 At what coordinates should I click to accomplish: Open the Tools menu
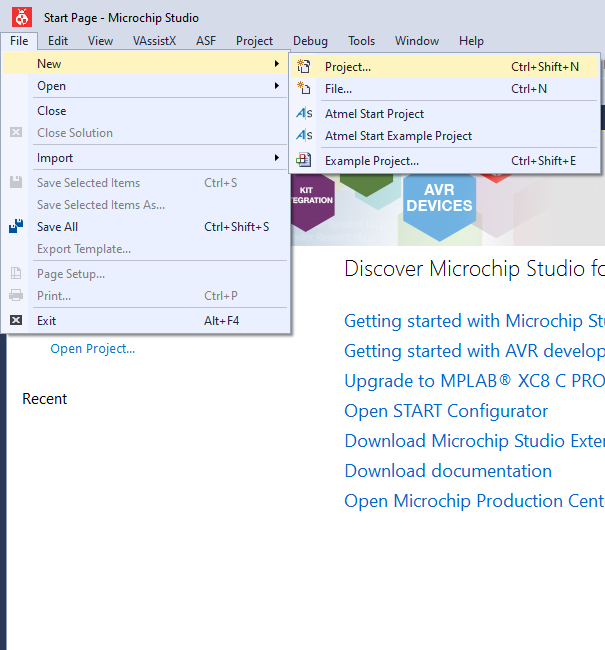point(361,41)
